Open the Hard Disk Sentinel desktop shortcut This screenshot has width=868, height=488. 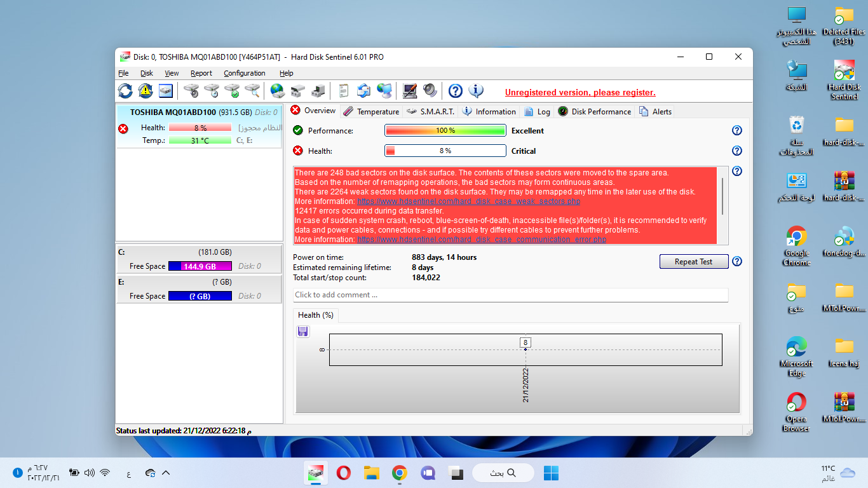pyautogui.click(x=844, y=80)
